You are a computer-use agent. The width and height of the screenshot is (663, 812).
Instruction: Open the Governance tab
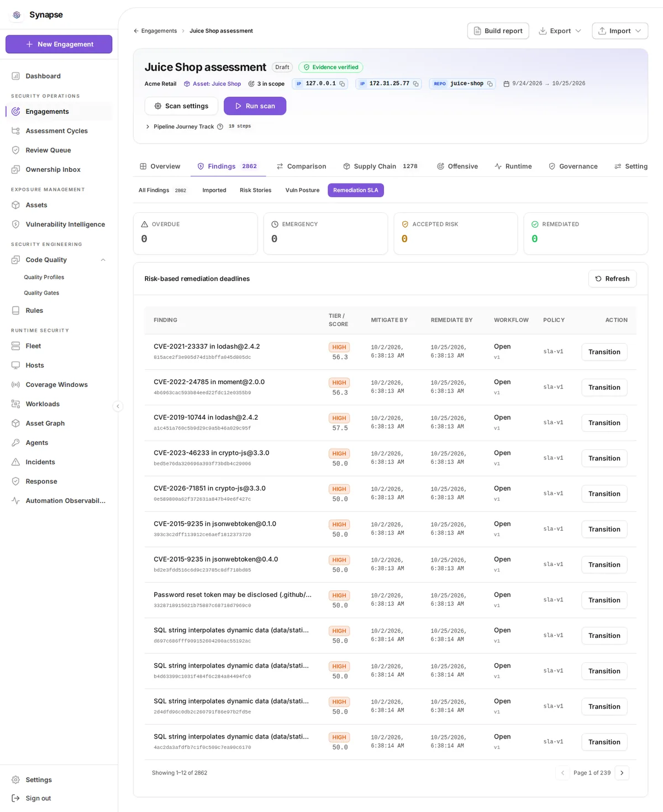pyautogui.click(x=573, y=166)
